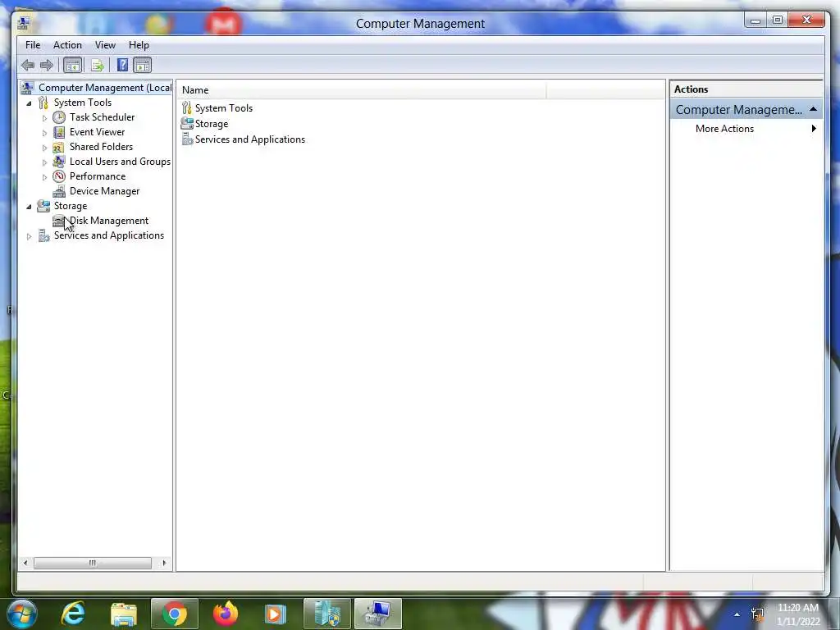Open Google Chrome from taskbar

tap(175, 614)
